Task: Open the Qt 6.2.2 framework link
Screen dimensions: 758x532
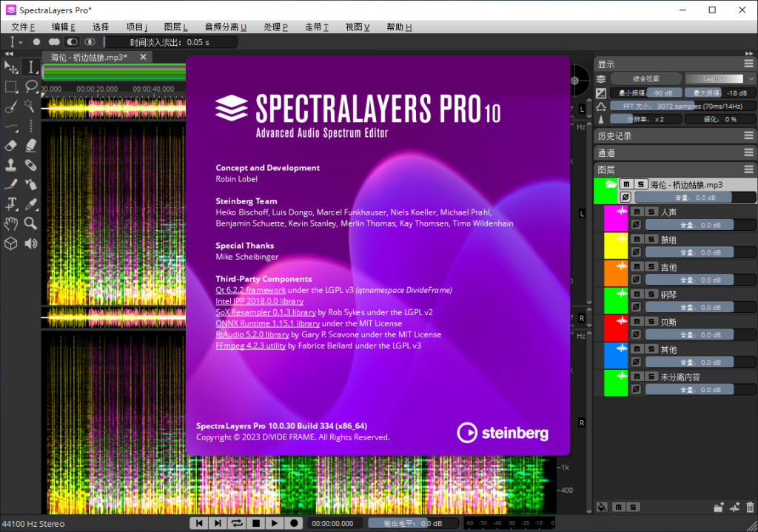Action: pyautogui.click(x=250, y=290)
